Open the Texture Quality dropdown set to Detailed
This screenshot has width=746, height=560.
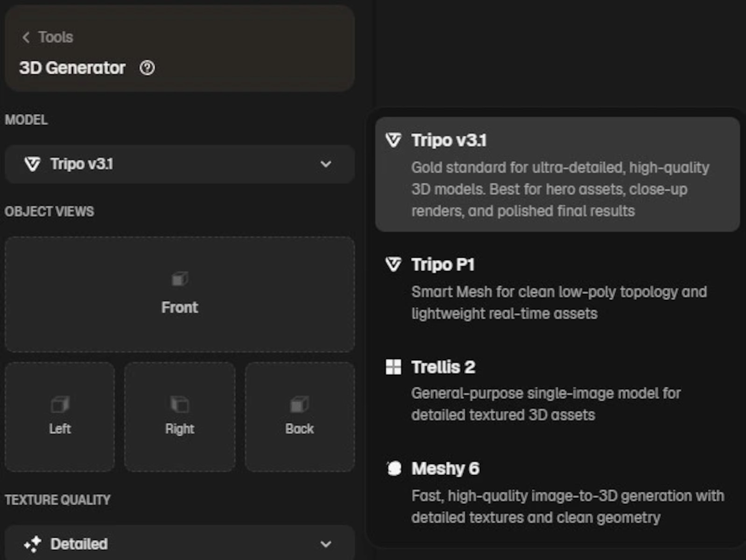(180, 544)
